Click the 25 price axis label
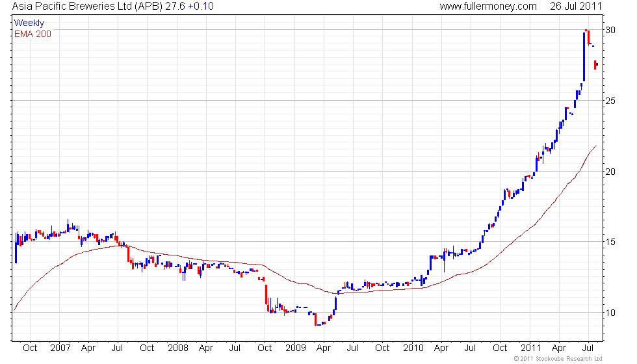Screen dimensions: 637x364 610,101
